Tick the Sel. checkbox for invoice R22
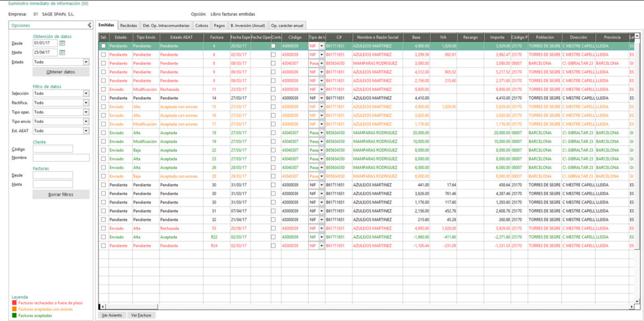This screenshot has height=321, width=644. point(103,237)
